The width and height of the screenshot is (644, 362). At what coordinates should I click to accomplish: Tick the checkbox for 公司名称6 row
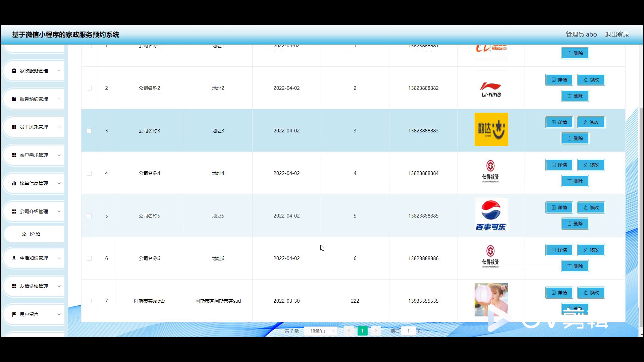click(89, 258)
